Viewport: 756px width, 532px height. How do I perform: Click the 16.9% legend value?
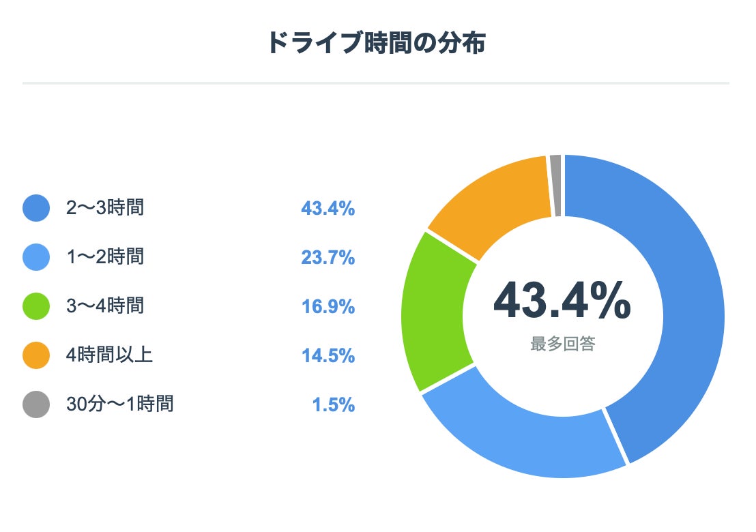pyautogui.click(x=328, y=306)
